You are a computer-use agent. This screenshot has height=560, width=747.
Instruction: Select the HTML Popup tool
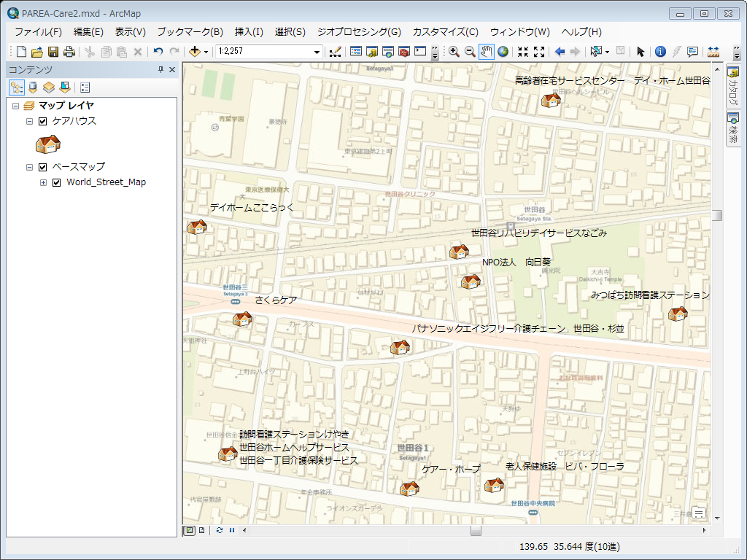tap(693, 52)
